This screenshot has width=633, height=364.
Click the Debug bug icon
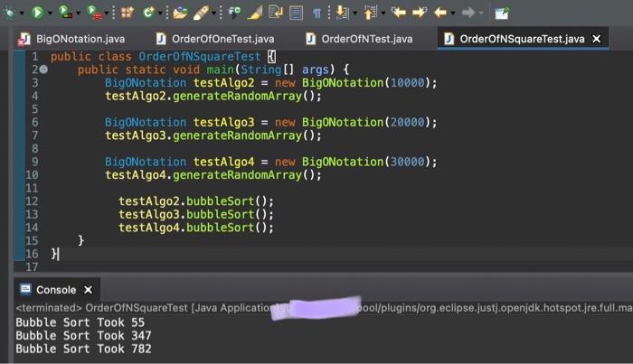pyautogui.click(x=9, y=13)
